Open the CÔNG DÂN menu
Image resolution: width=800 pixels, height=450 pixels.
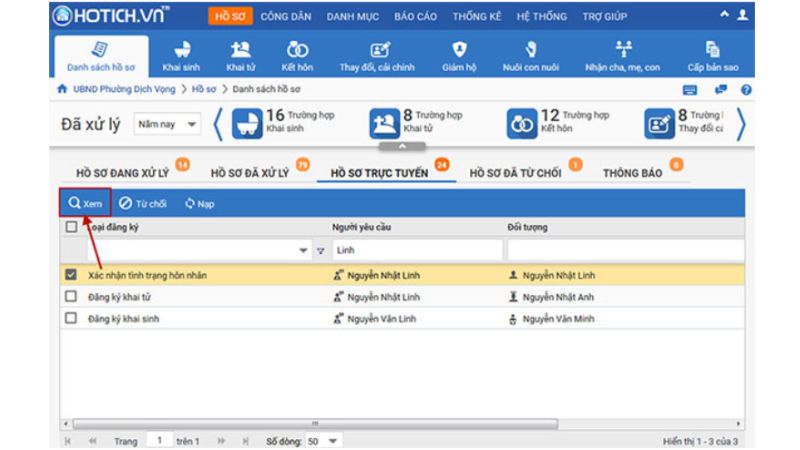pyautogui.click(x=286, y=16)
